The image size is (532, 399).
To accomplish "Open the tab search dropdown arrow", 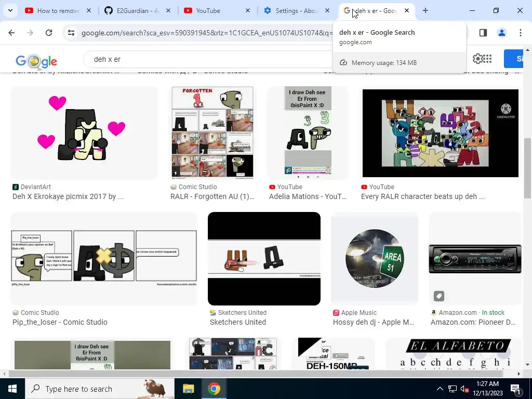I will point(10,10).
